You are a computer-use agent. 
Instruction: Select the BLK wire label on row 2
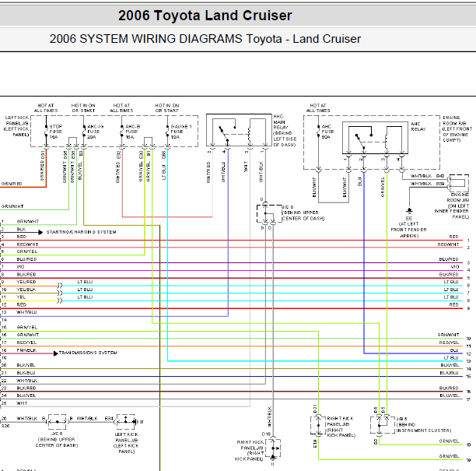click(x=21, y=229)
